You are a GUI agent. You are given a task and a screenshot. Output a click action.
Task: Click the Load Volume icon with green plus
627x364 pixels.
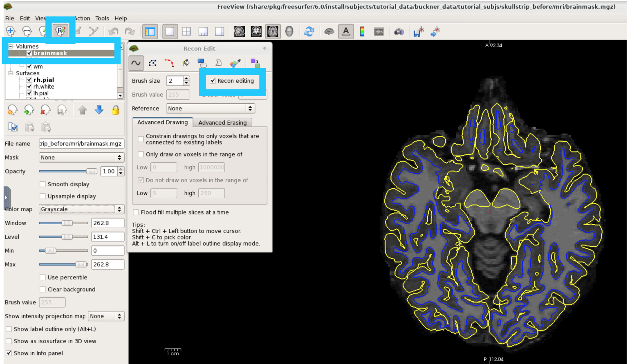(29, 110)
